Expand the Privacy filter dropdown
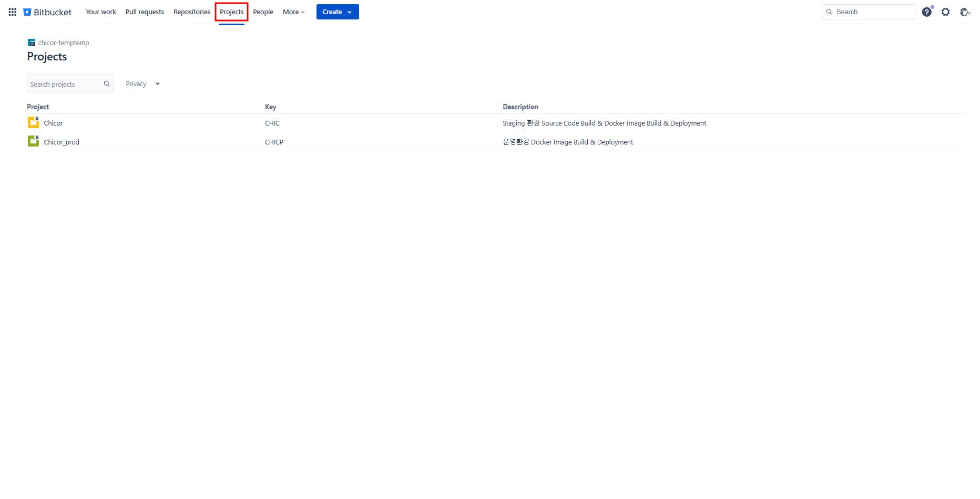This screenshot has width=980, height=499. tap(142, 84)
